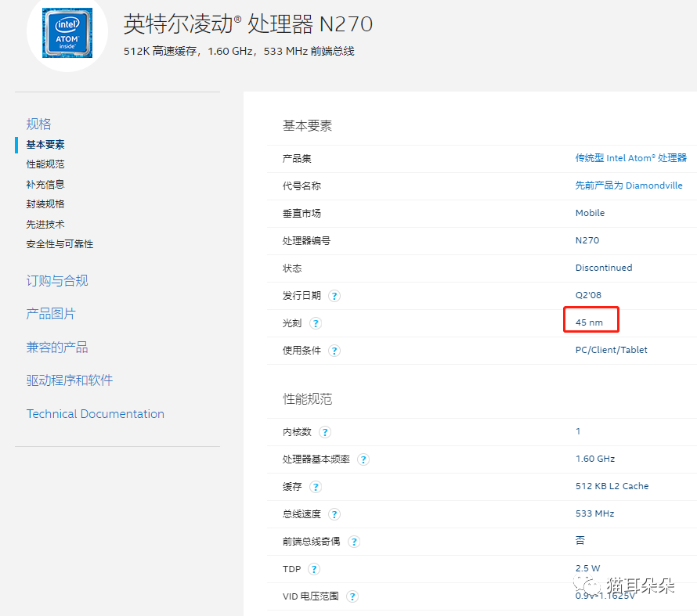Click the help icon next to 内核数

[x=325, y=432]
